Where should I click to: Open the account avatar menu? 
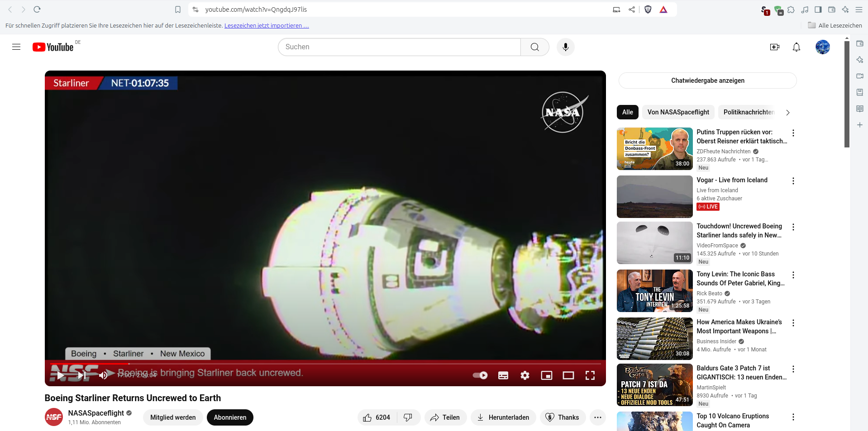pyautogui.click(x=822, y=47)
